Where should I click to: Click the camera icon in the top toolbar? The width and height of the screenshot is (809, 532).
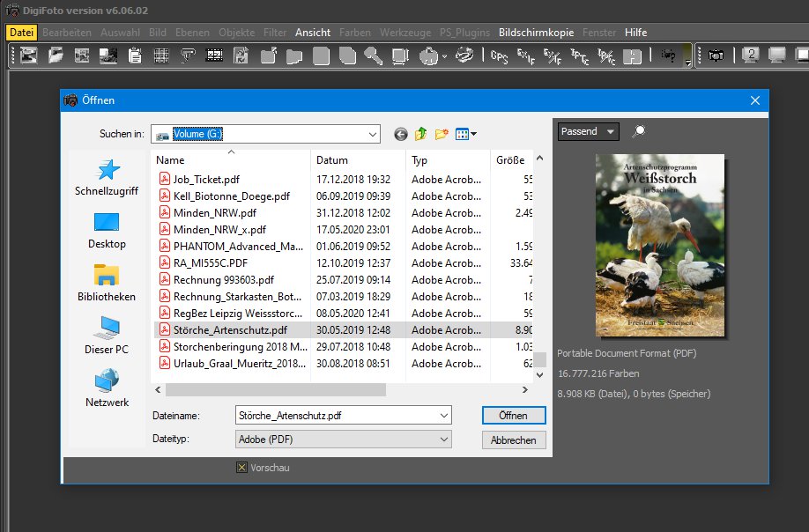click(x=716, y=56)
